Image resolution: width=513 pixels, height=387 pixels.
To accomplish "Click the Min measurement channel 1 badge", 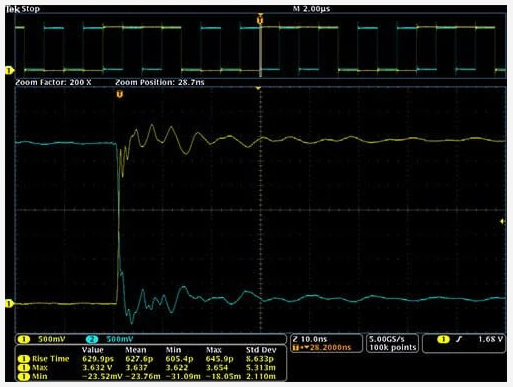I will 24,376.
